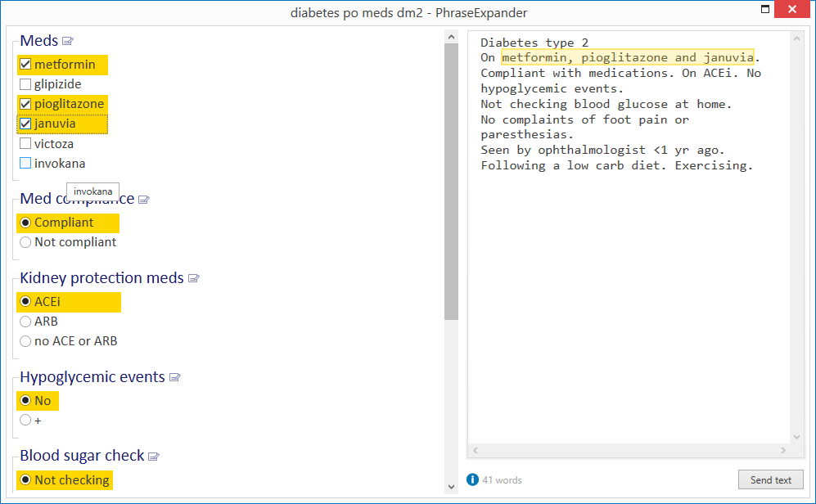
Task: Click the form's vertical scrollbar thumb
Action: click(x=451, y=182)
